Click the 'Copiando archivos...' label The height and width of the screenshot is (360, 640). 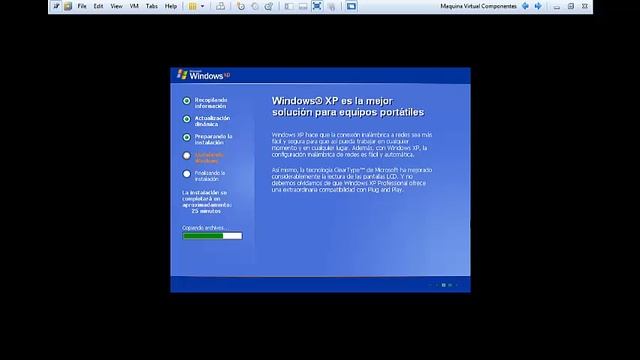[203, 228]
